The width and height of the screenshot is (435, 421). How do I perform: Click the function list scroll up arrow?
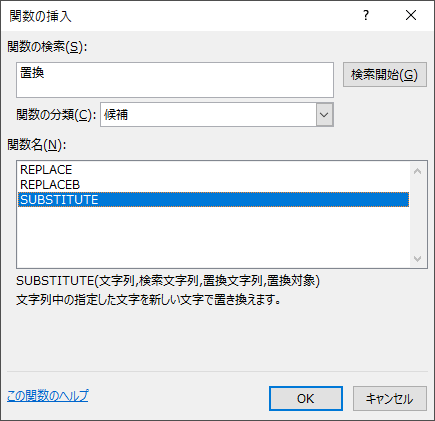[417, 171]
